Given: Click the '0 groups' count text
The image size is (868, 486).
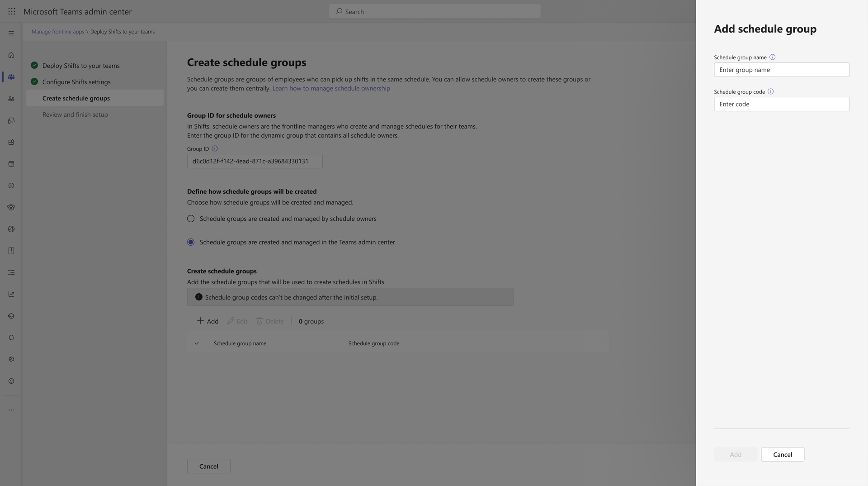Looking at the screenshot, I should (311, 321).
